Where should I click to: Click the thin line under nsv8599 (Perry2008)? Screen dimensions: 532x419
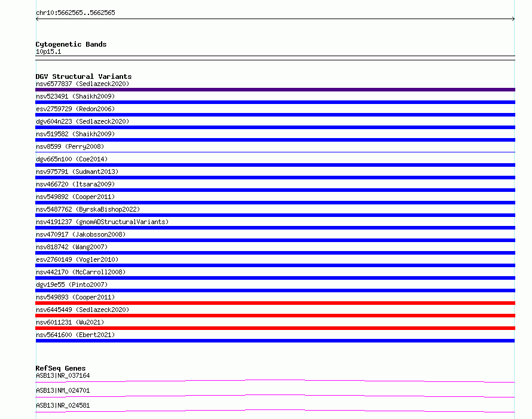(275, 152)
